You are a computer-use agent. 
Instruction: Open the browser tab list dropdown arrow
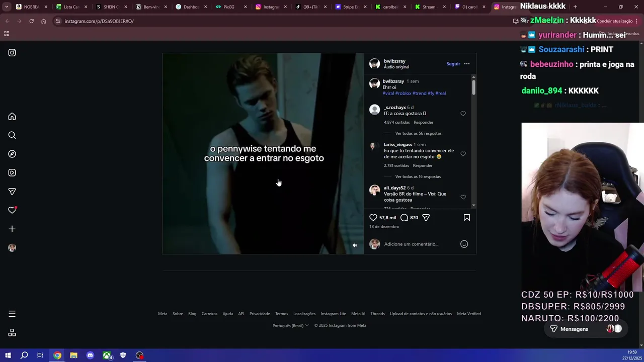point(7,7)
